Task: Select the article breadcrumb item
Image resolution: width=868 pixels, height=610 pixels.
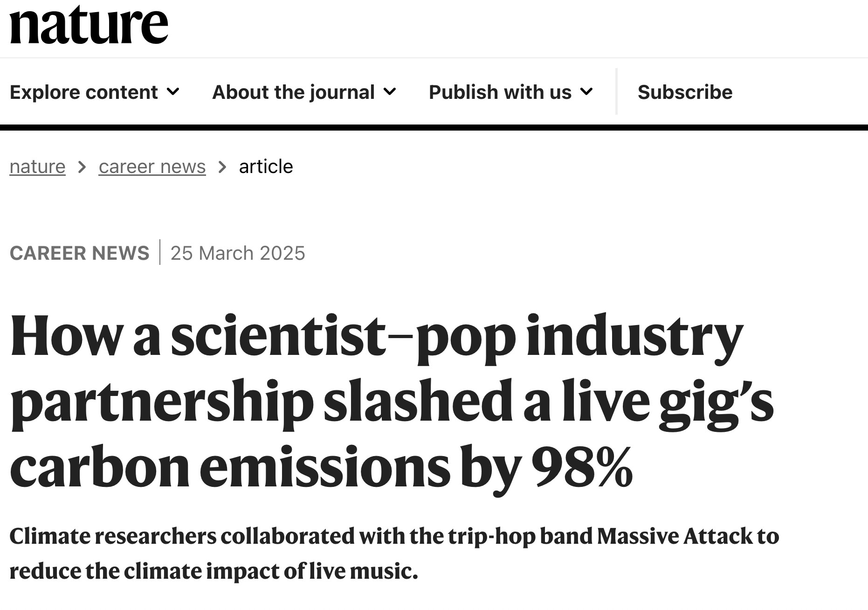Action: tap(266, 166)
